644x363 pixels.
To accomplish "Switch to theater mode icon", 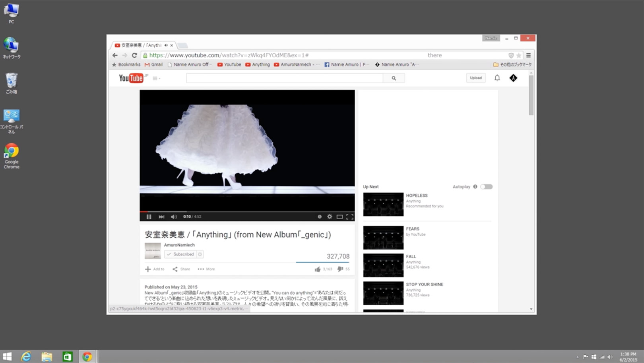I will pos(339,217).
